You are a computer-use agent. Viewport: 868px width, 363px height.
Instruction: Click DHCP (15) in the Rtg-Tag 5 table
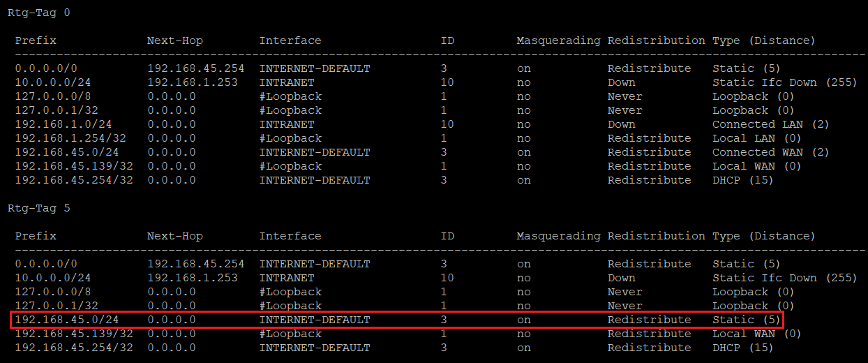pyautogui.click(x=743, y=348)
